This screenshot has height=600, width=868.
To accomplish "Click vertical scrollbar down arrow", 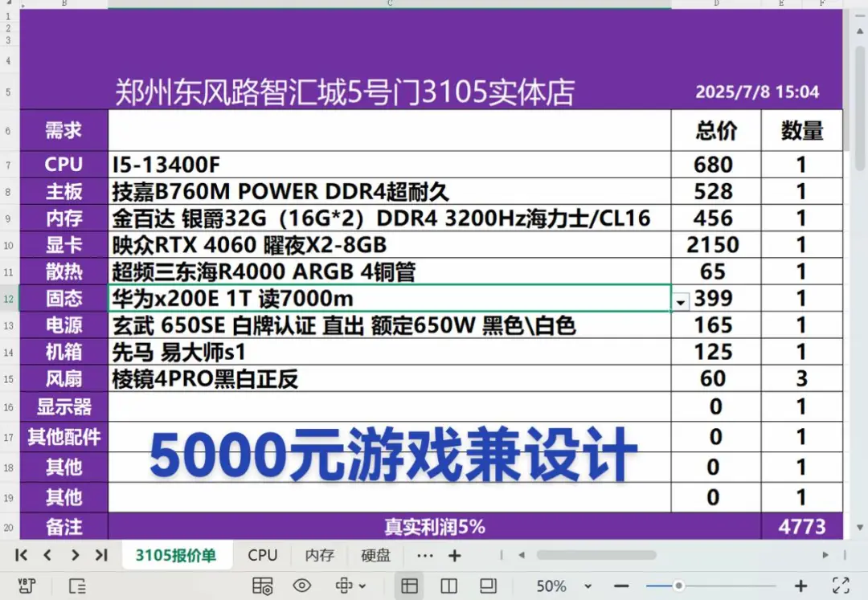I will pos(860,528).
